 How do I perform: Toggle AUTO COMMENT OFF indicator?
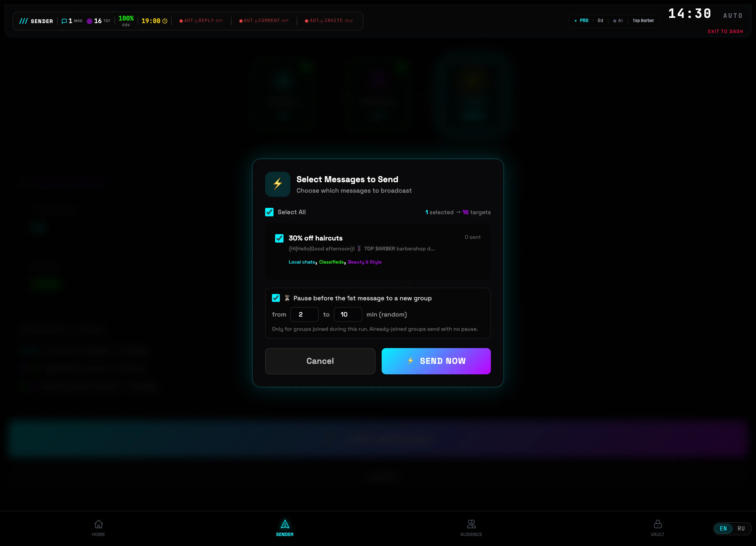pos(264,21)
